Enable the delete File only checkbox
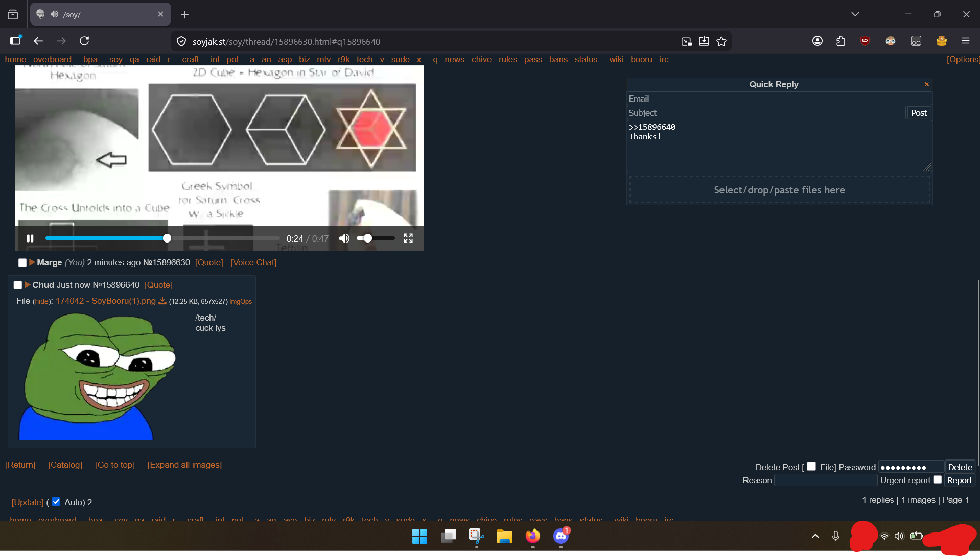This screenshot has width=980, height=557. coord(811,466)
